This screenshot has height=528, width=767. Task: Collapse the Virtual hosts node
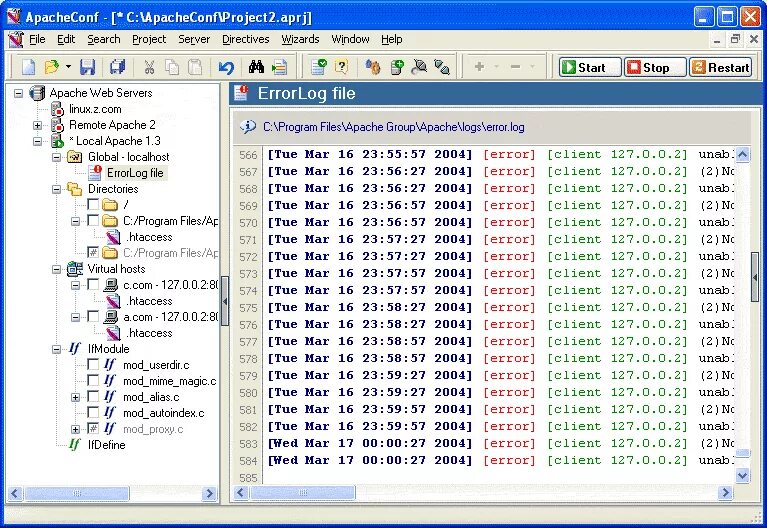(57, 269)
